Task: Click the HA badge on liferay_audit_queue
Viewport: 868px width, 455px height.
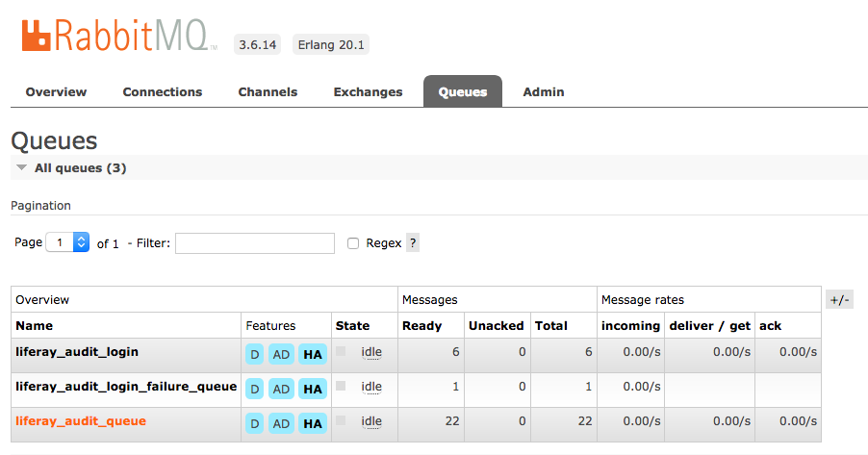Action: pyautogui.click(x=312, y=423)
